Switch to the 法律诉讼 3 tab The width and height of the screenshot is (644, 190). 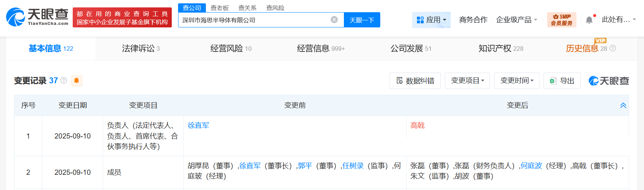[x=141, y=49]
